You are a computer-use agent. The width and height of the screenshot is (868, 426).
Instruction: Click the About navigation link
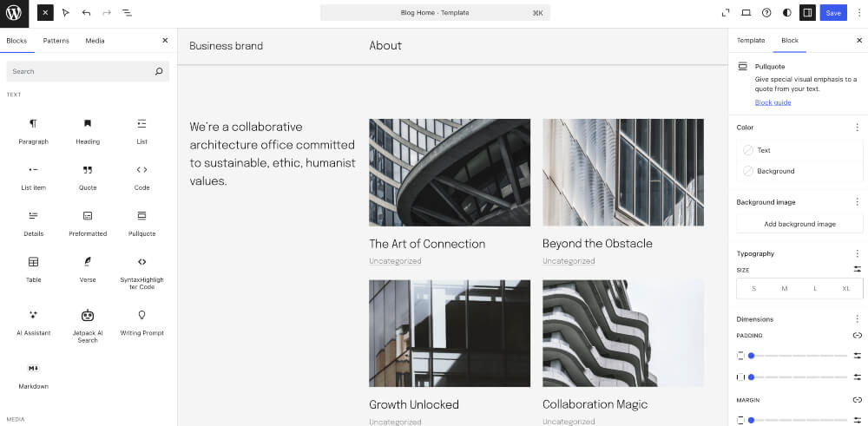pyautogui.click(x=385, y=45)
